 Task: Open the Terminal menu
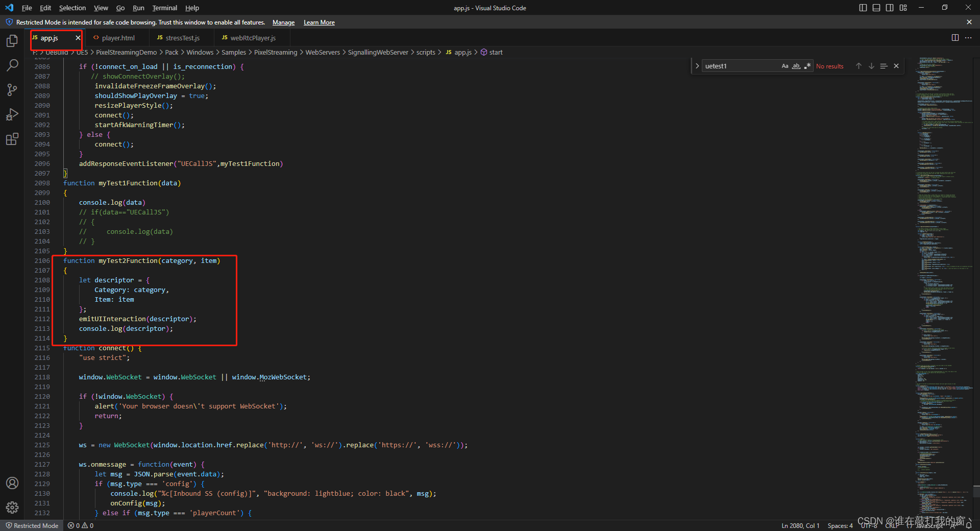coord(164,8)
